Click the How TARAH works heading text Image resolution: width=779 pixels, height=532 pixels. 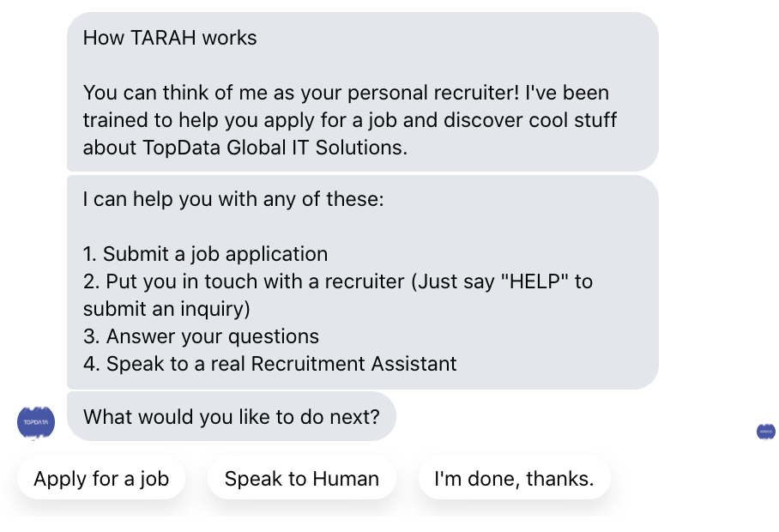170,38
